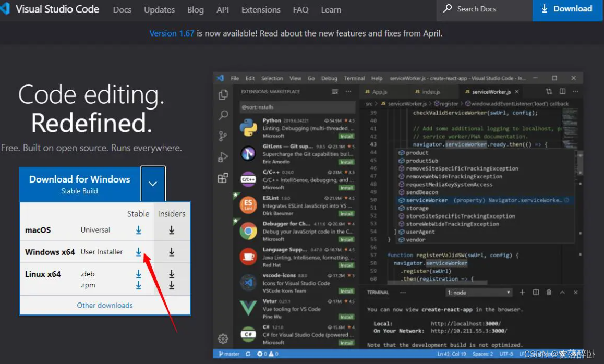604x364 pixels.
Task: Click the Extensions blocks icon in activity bar
Action: click(223, 178)
